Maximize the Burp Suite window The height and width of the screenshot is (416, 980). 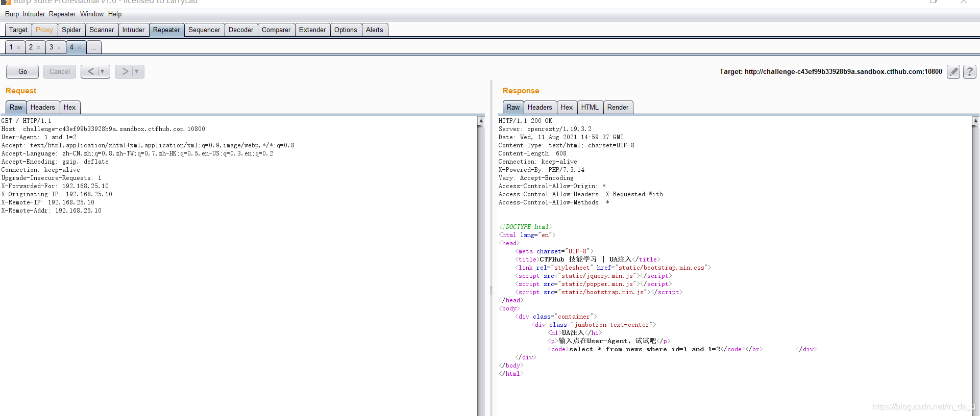934,2
